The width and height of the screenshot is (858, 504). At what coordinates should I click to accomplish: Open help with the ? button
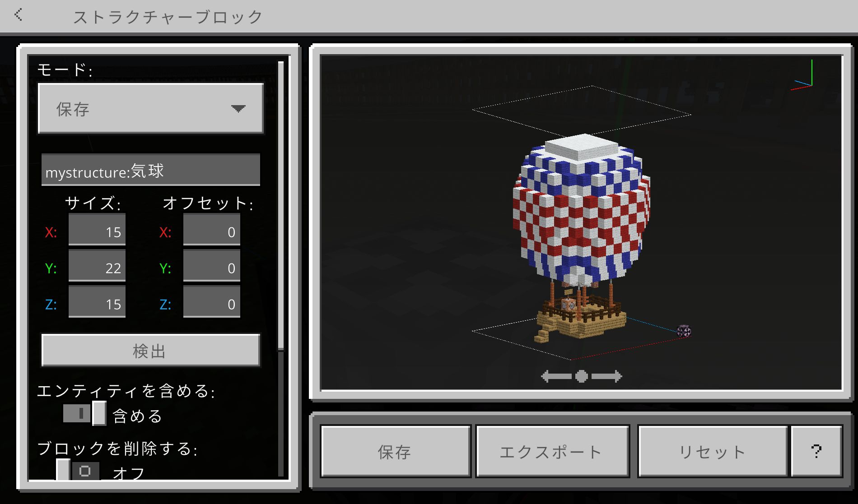(x=816, y=451)
